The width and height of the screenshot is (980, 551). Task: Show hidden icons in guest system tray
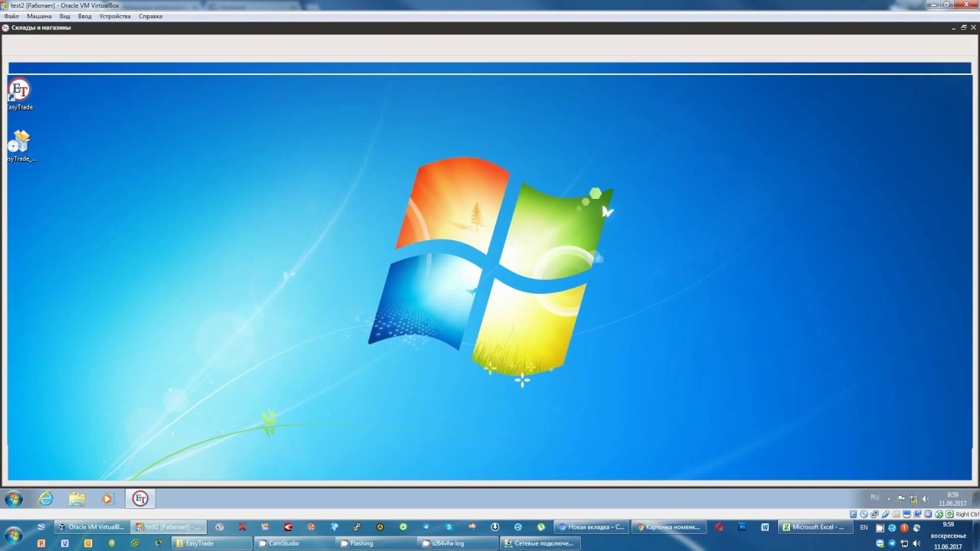(889, 498)
